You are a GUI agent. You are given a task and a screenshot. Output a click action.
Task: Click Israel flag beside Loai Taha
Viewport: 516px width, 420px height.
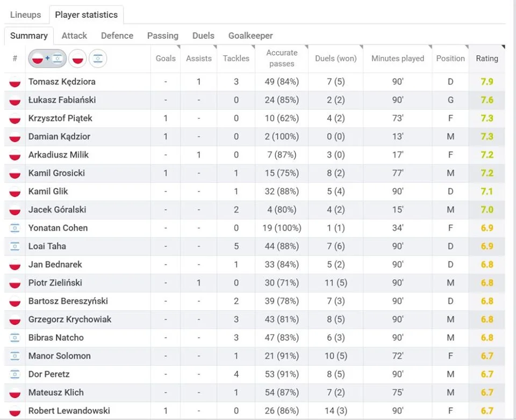tap(15, 246)
